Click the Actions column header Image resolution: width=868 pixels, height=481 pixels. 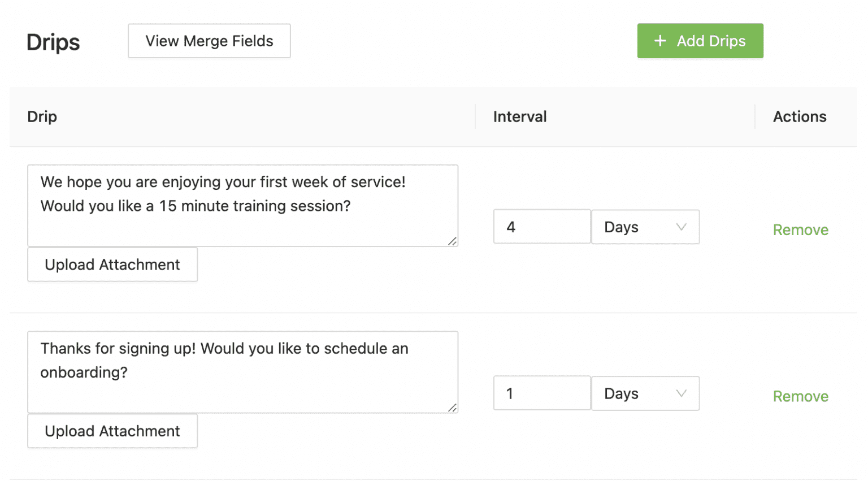coord(799,117)
